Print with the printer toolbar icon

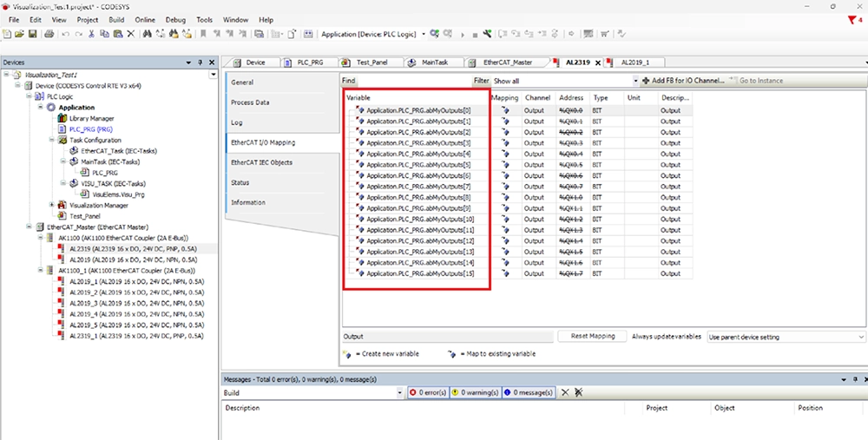(49, 35)
